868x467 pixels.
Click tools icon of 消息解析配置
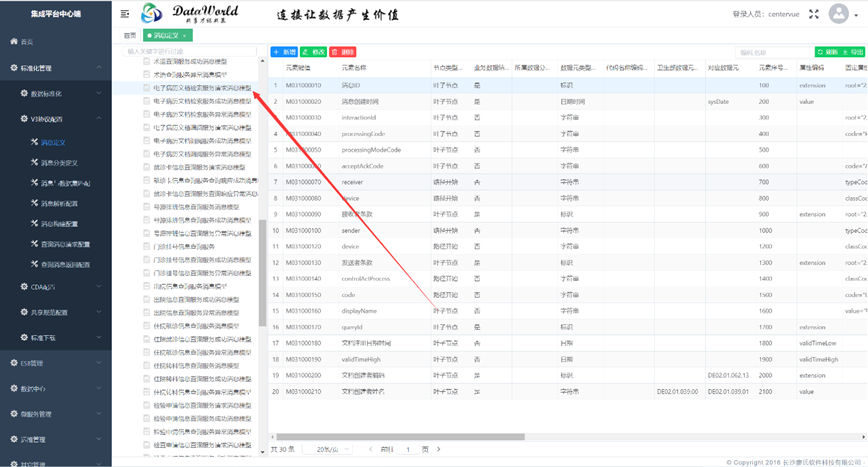(34, 203)
